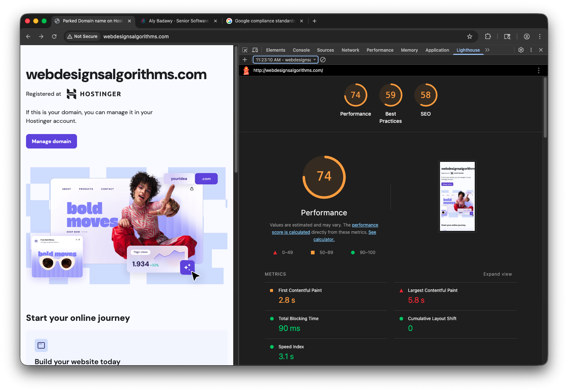Open the report selector dropdown
Screen dimensions: 568x392
coord(285,60)
